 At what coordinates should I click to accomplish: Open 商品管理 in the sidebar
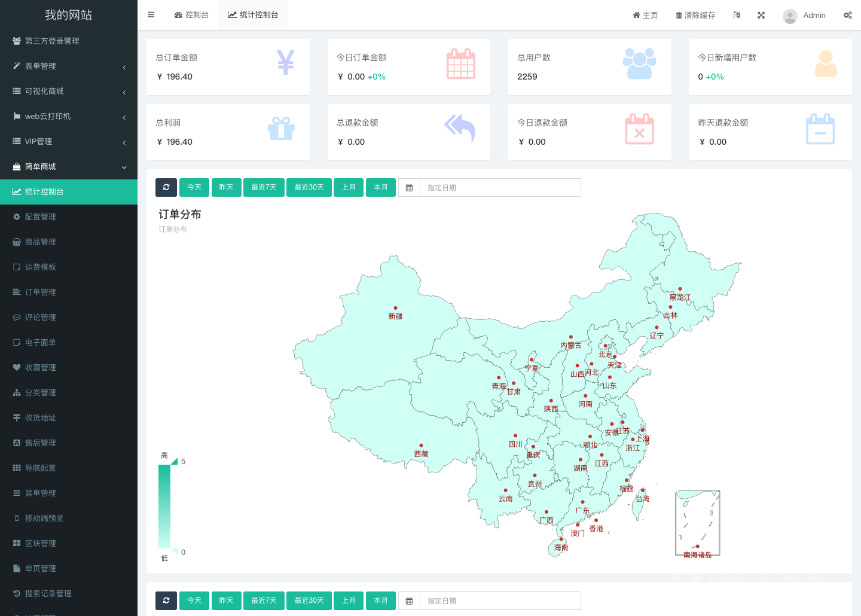point(41,242)
